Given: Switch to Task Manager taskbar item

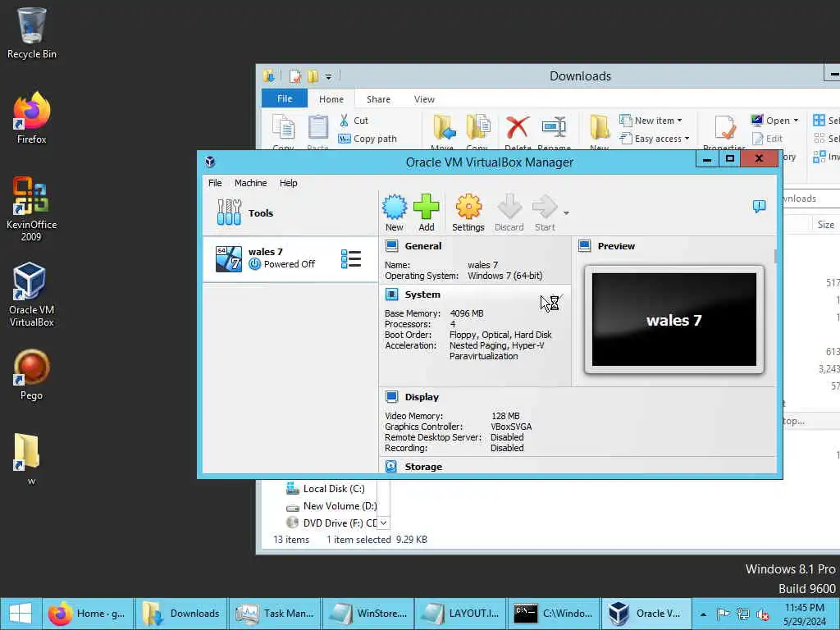Looking at the screenshot, I should pos(275,614).
